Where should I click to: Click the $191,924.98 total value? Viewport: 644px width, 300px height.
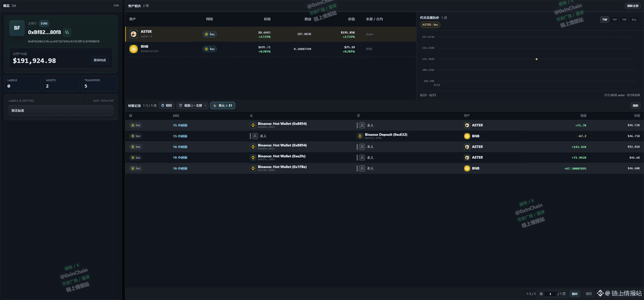point(34,61)
